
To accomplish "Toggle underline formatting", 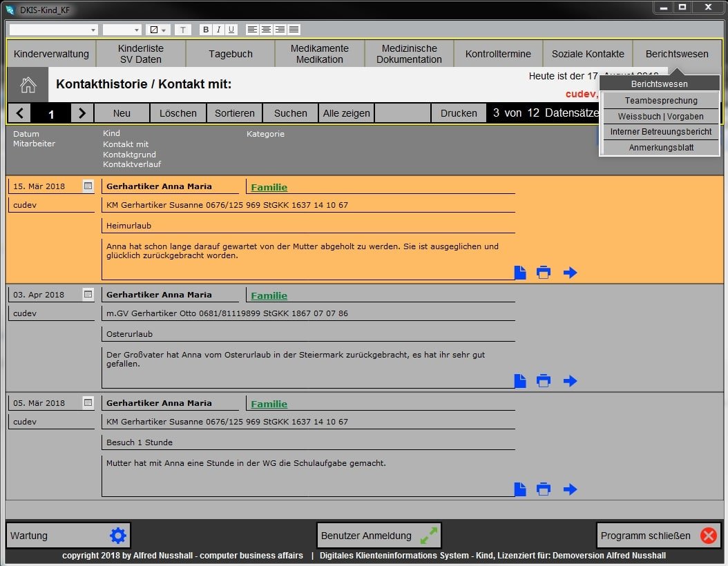I will 231,30.
